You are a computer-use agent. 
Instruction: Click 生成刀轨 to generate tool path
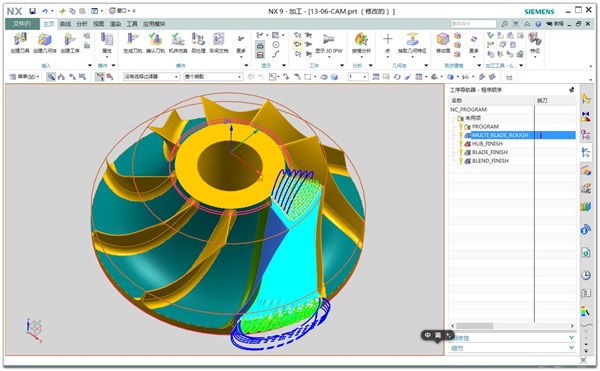132,42
